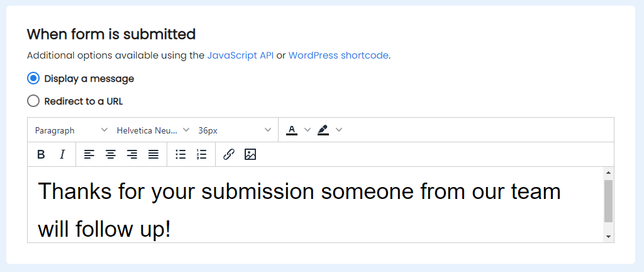This screenshot has height=272, width=644.
Task: Align text left
Action: 89,154
